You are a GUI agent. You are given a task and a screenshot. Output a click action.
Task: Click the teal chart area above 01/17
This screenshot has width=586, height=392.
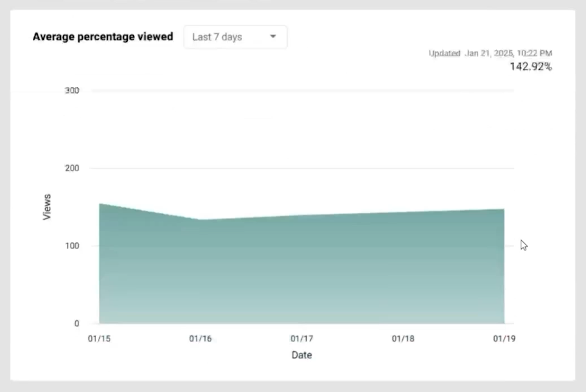pos(301,268)
